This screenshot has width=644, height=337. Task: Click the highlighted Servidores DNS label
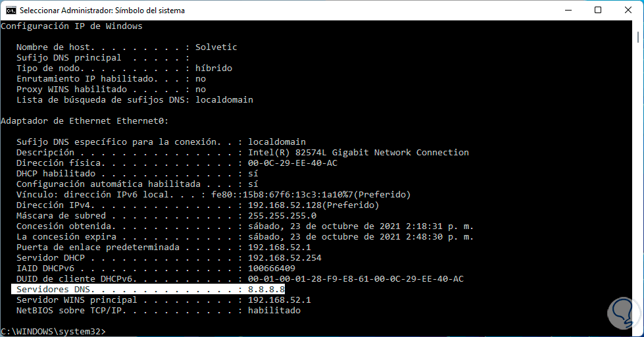[x=56, y=290]
